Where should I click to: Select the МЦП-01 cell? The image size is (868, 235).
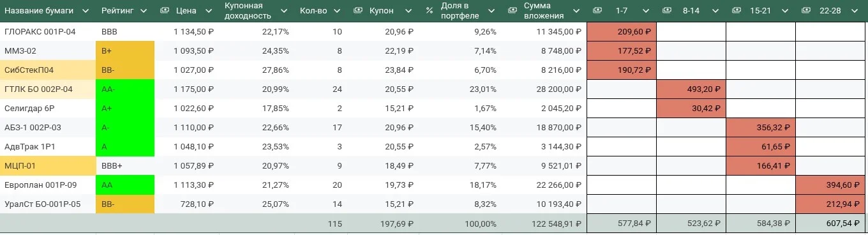(x=47, y=165)
